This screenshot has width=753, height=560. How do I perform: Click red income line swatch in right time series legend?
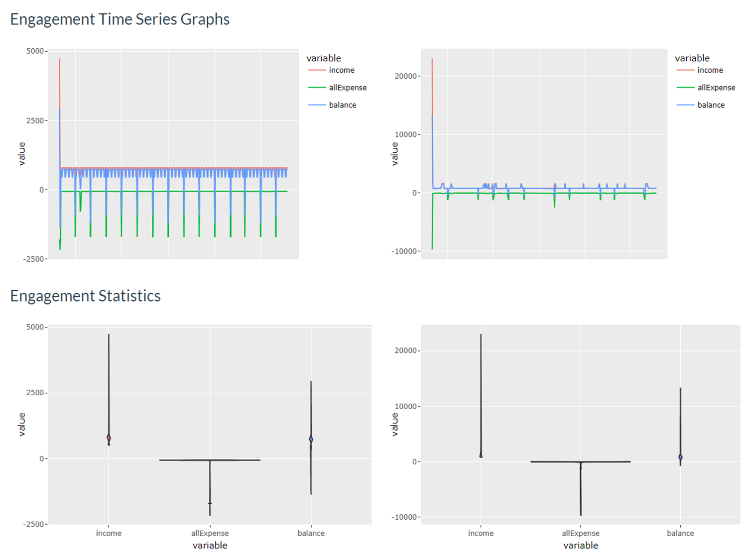tap(685, 70)
